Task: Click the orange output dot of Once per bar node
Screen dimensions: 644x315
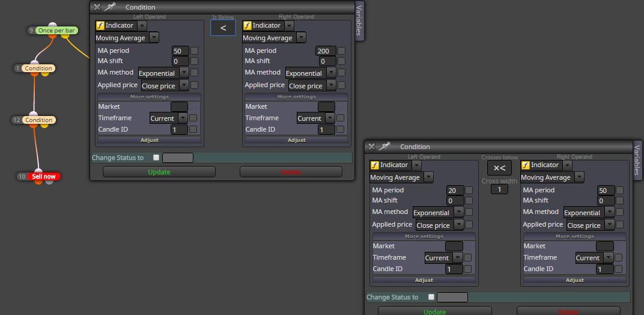Action: tap(53, 36)
